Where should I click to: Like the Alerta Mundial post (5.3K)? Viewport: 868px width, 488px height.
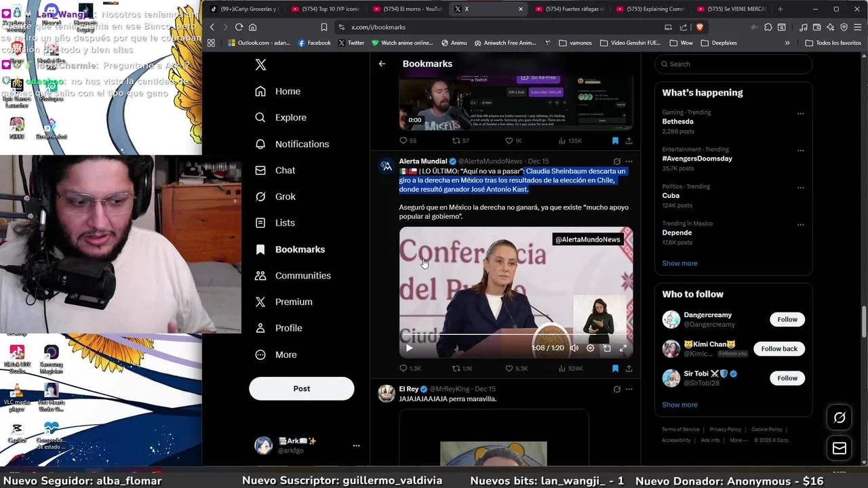517,368
